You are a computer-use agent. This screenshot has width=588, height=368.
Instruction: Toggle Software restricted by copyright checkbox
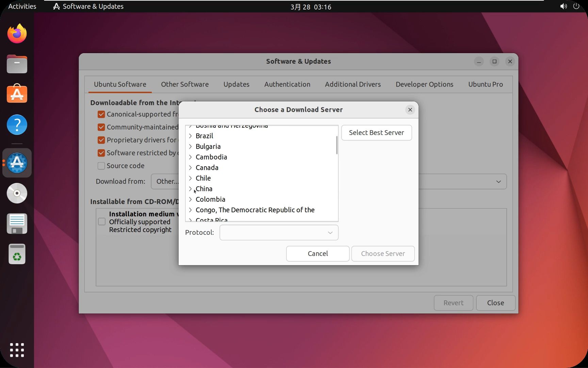click(101, 153)
